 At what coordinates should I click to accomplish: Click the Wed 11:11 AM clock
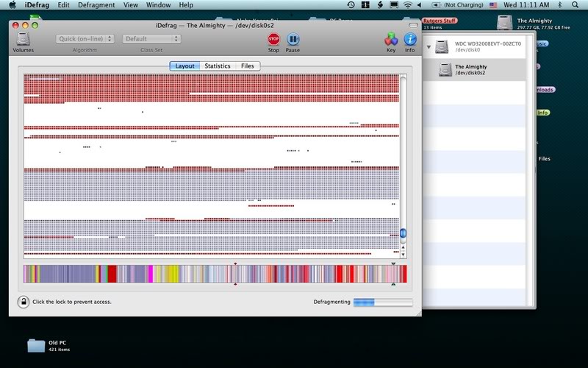[x=526, y=5]
